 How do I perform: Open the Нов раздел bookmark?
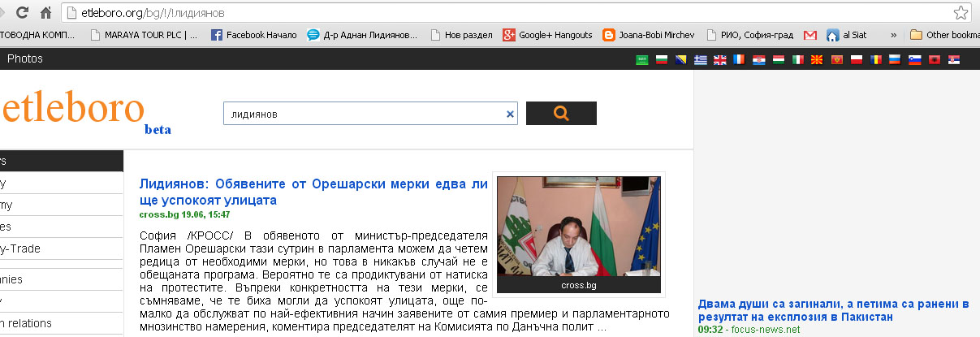(462, 35)
